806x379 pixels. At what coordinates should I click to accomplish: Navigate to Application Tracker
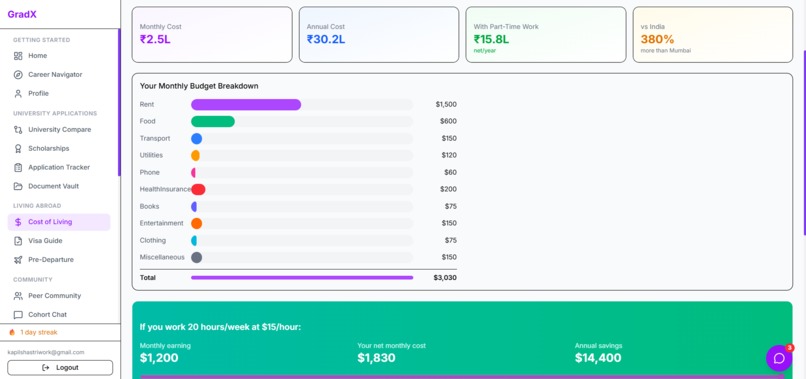pyautogui.click(x=59, y=167)
